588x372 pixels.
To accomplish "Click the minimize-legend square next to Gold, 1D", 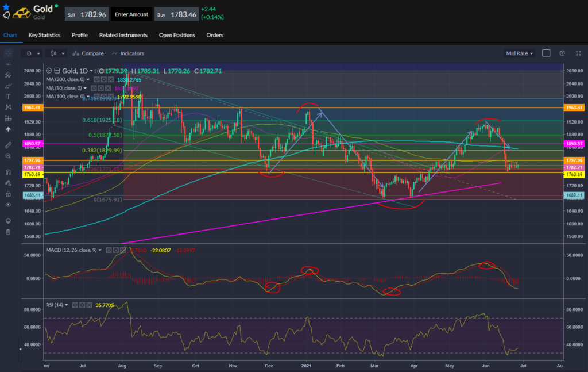I will coord(57,71).
